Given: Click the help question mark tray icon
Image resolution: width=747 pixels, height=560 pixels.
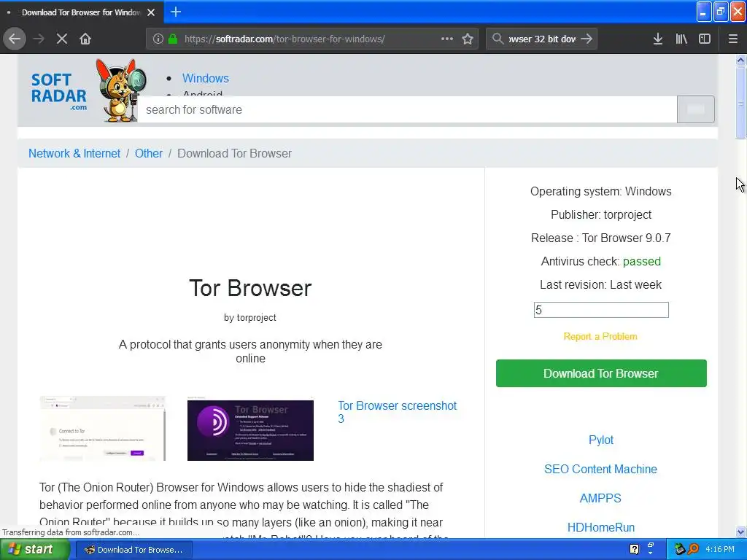Looking at the screenshot, I should [x=634, y=549].
